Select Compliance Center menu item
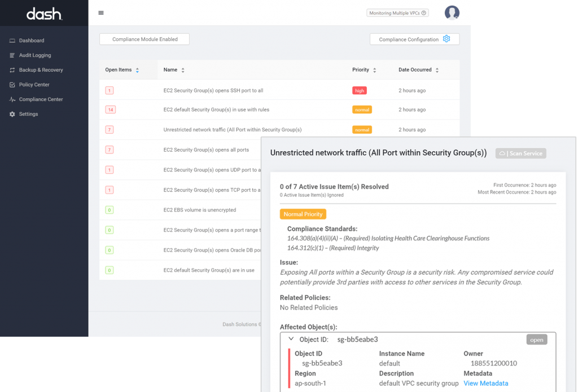The width and height of the screenshot is (578, 392). coord(41,99)
